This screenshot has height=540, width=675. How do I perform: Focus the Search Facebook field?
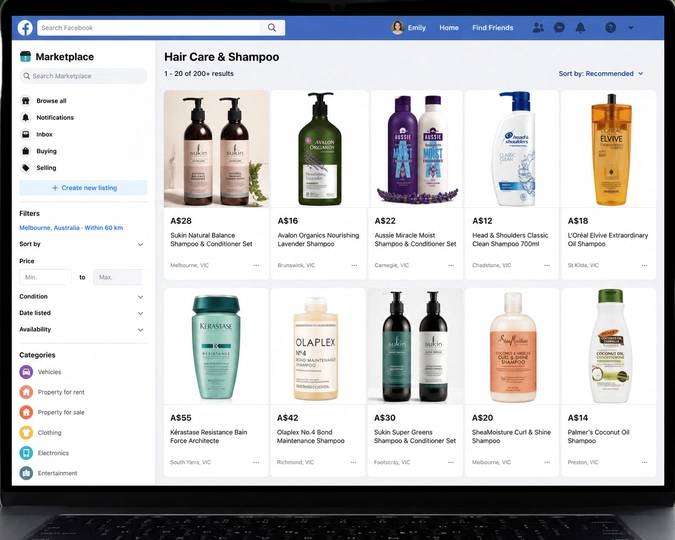coord(149,28)
